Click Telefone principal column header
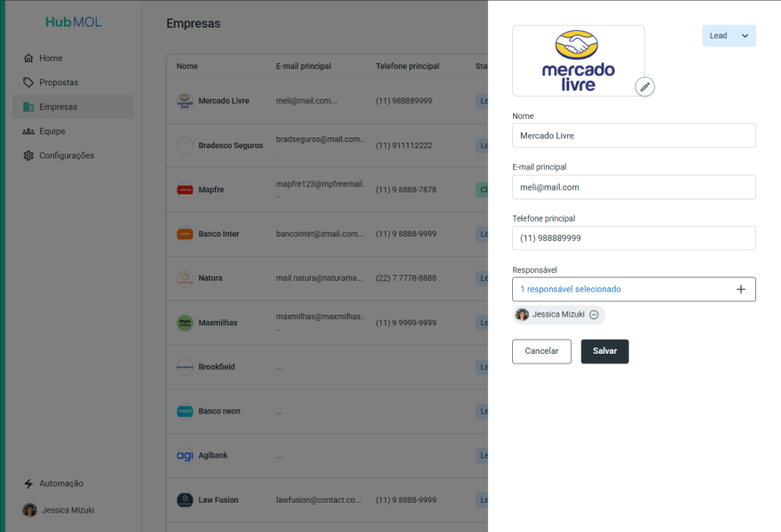781x532 pixels. tap(407, 66)
